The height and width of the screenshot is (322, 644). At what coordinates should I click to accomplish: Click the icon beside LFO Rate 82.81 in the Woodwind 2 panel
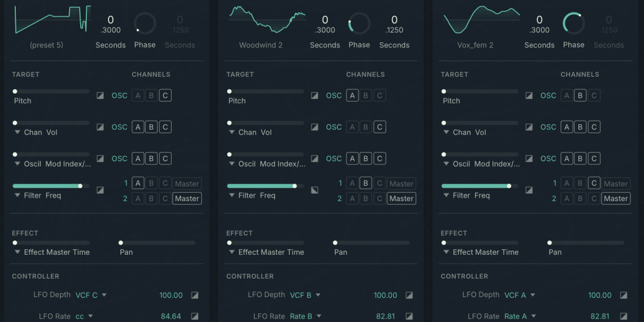(409, 316)
